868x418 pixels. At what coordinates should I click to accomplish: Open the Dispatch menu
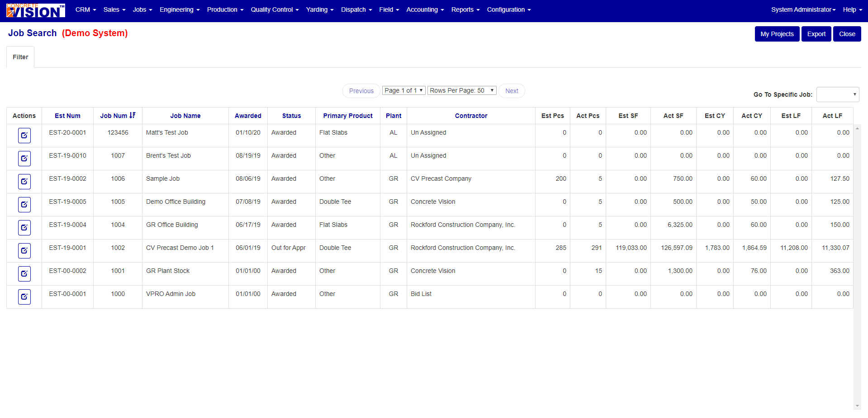coord(356,9)
